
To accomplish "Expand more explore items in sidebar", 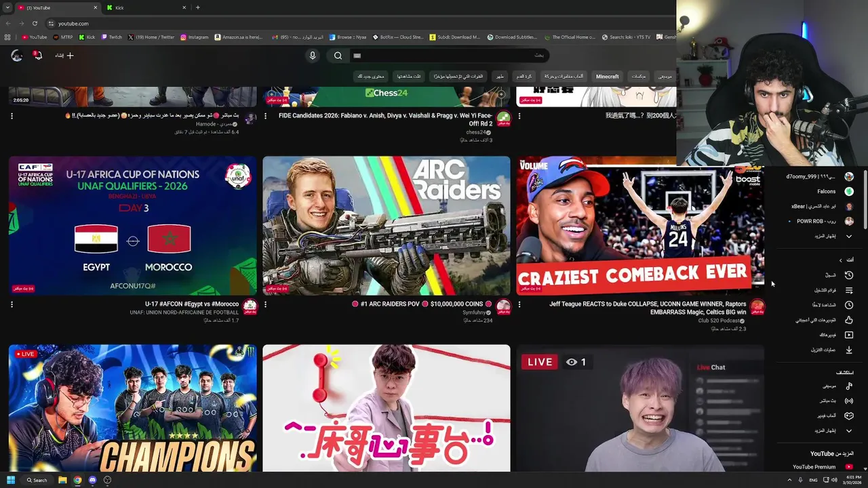I will pos(833,430).
